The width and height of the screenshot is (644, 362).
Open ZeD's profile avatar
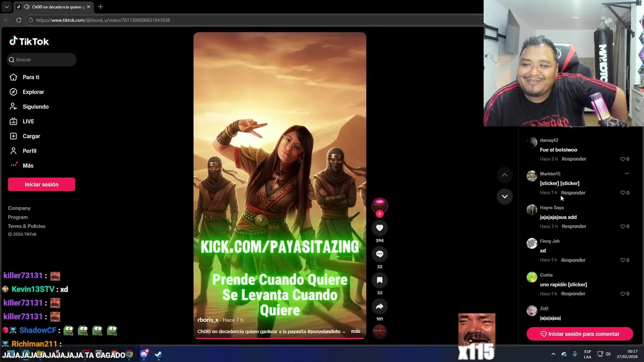(x=532, y=311)
